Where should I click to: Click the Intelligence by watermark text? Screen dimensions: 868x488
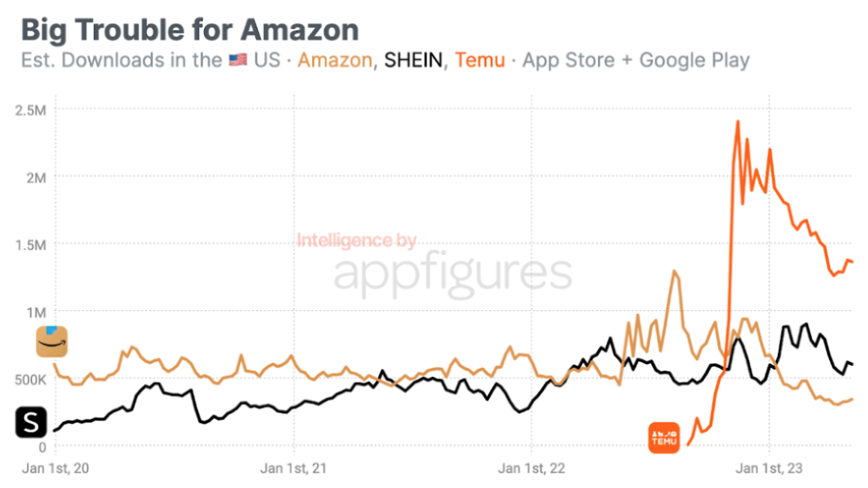pos(356,240)
